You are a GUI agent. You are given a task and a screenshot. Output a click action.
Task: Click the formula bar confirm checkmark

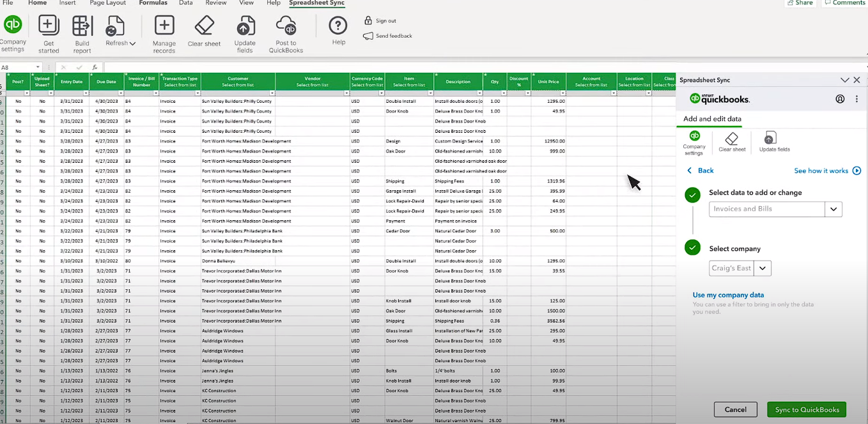click(79, 67)
